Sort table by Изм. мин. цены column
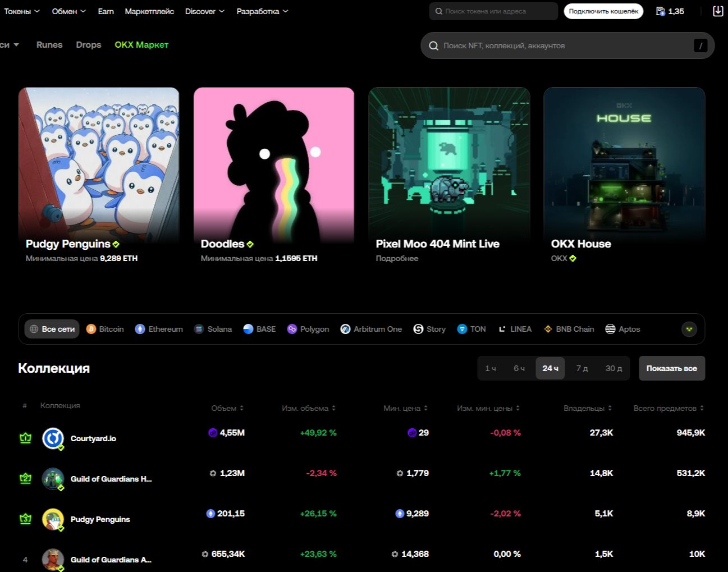 tap(488, 408)
